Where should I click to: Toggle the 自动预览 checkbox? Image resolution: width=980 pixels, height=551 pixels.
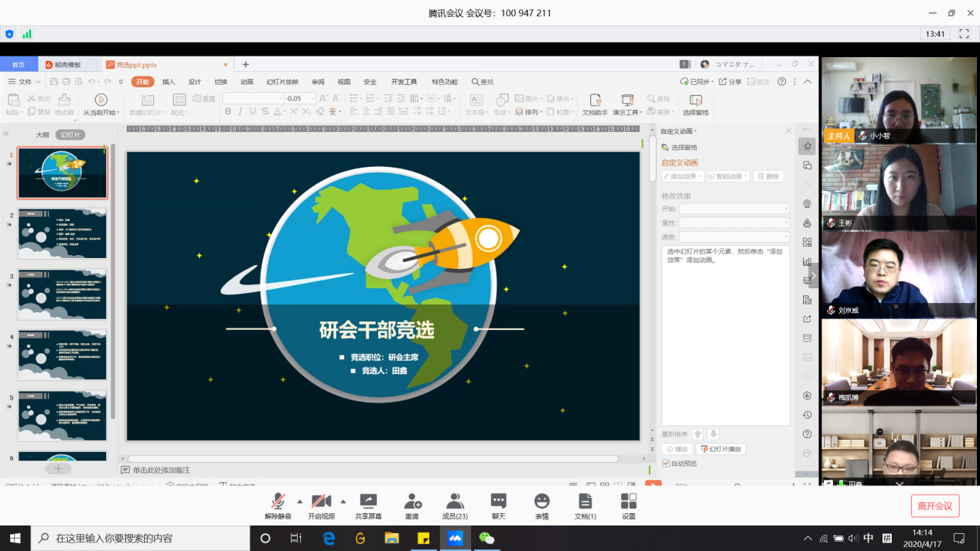tap(666, 464)
